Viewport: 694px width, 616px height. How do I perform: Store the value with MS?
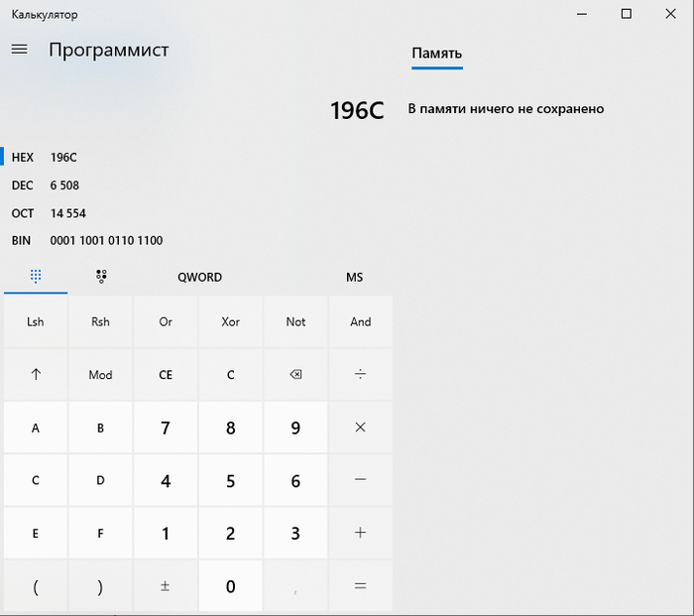(354, 277)
